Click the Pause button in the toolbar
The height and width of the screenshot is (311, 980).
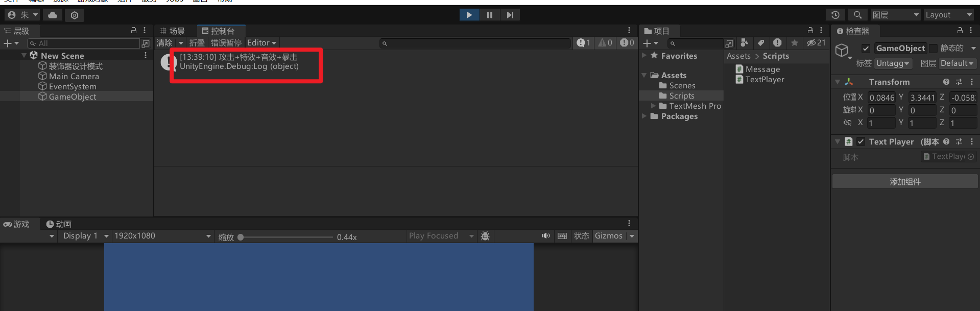(x=489, y=15)
